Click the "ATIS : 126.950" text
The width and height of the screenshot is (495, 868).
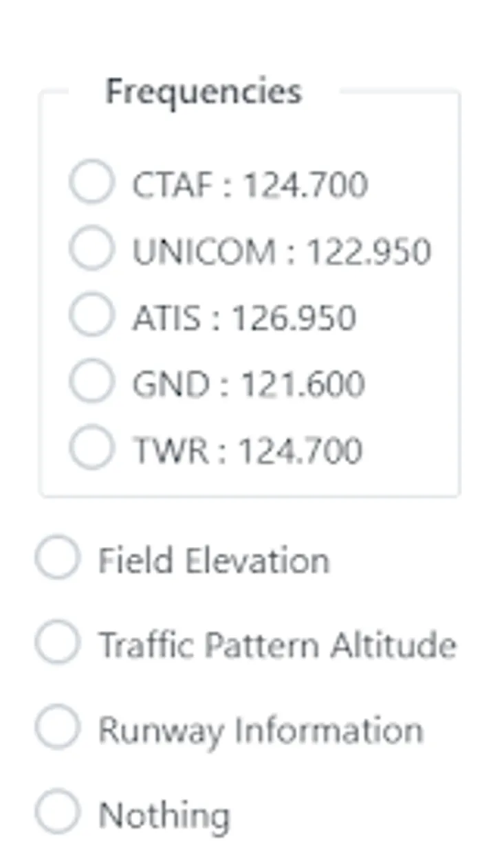coord(244,318)
